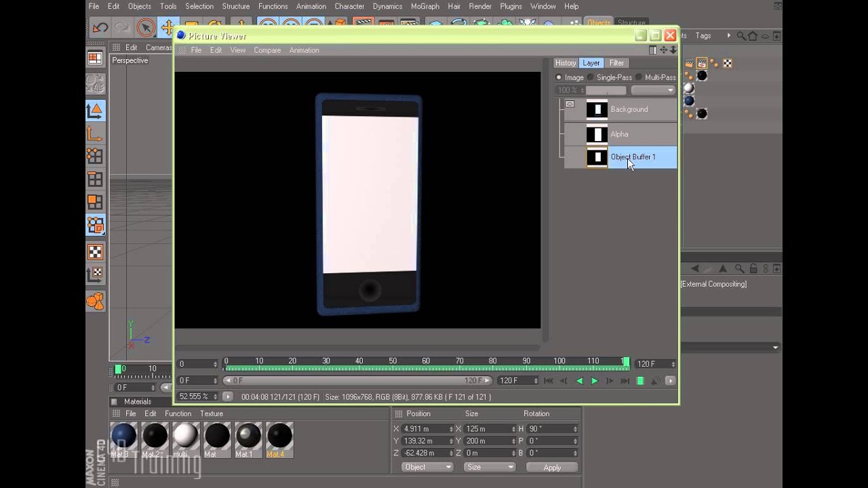Viewport: 868px width, 488px height.
Task: Select the Multi-Pass radio button
Action: pos(639,77)
